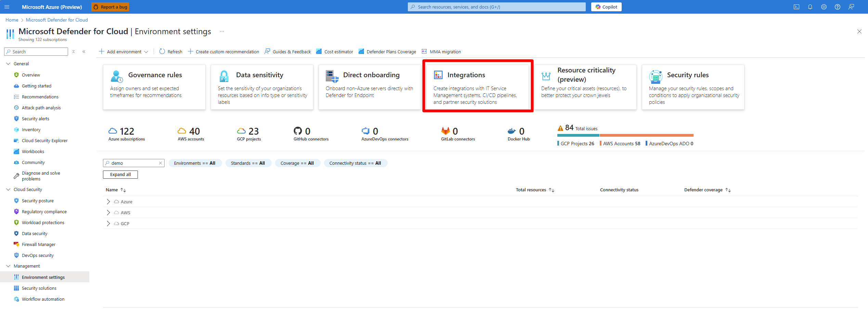Click Refresh in the toolbar

coord(171,52)
